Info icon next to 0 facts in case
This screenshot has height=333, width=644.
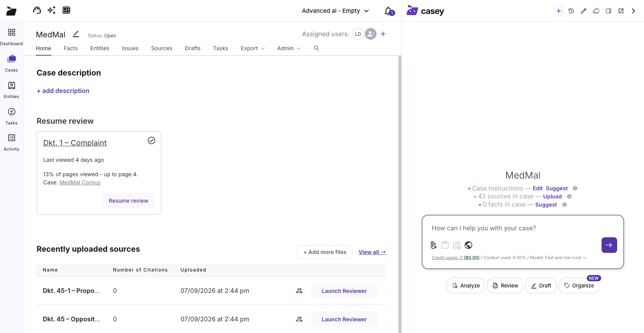click(565, 205)
